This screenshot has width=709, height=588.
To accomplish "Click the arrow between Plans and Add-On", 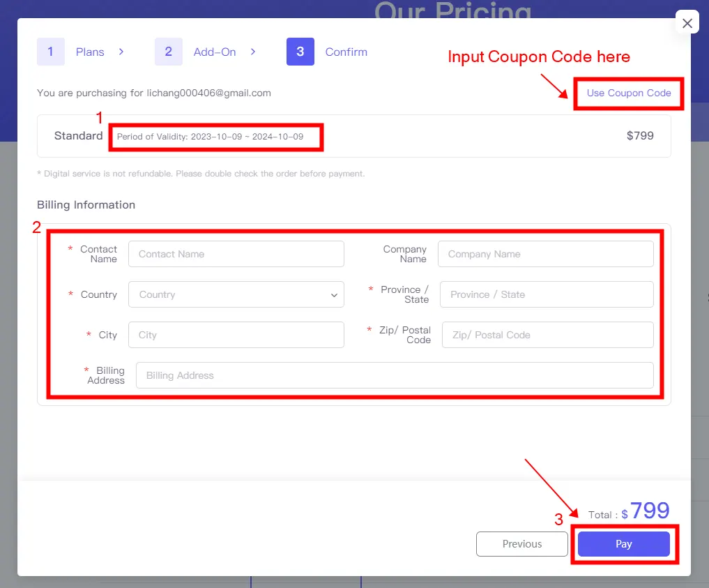I will (x=119, y=52).
